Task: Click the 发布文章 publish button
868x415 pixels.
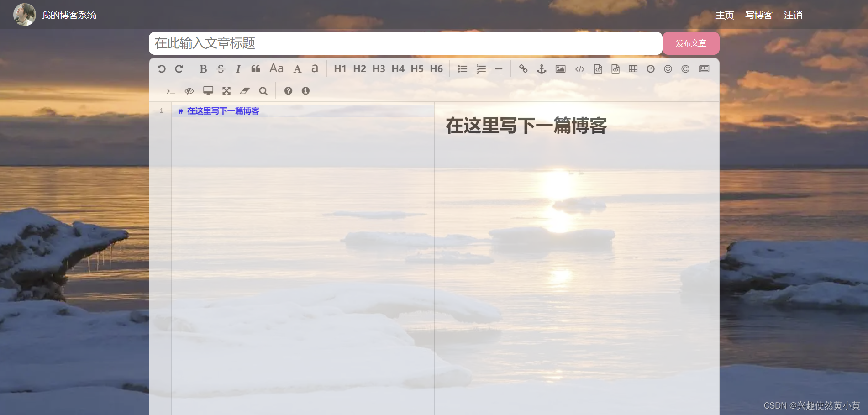Action: coord(691,43)
